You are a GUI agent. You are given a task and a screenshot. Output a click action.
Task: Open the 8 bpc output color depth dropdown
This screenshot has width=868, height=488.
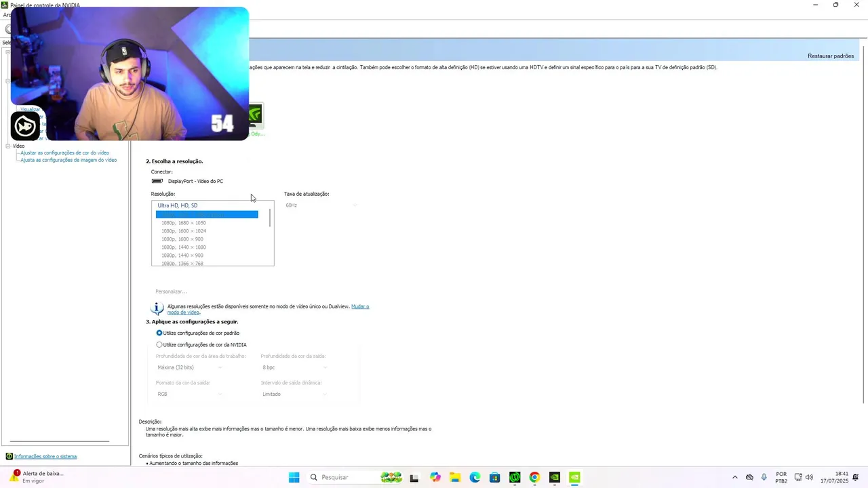(294, 367)
